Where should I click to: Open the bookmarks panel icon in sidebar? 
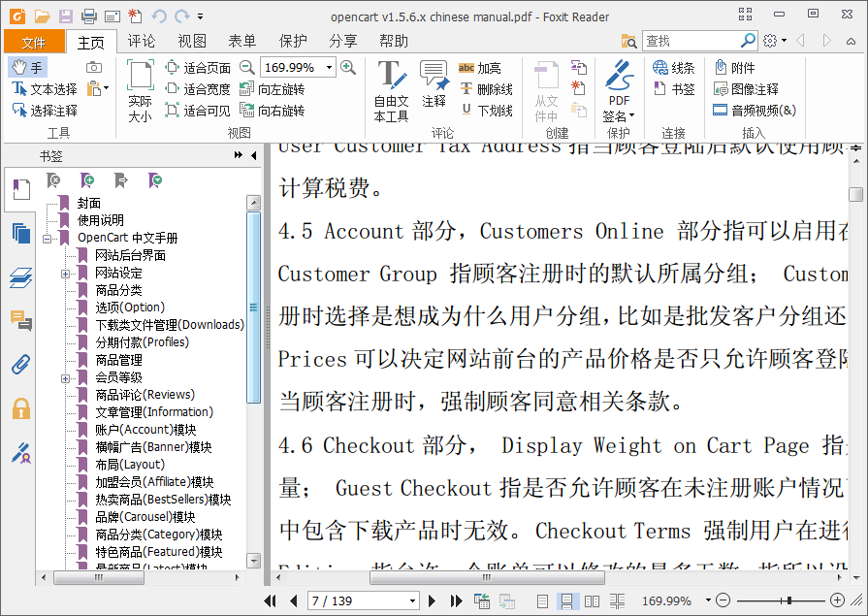[21, 189]
